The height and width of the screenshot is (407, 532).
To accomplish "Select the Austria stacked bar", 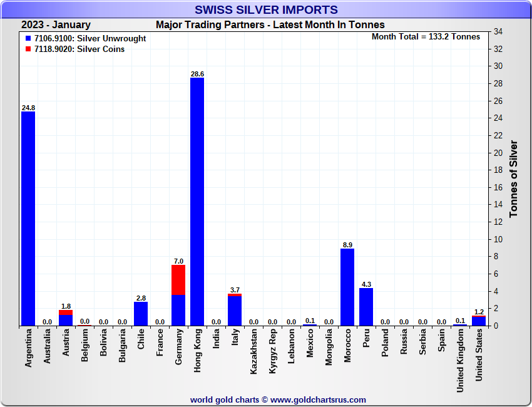I will tap(66, 318).
